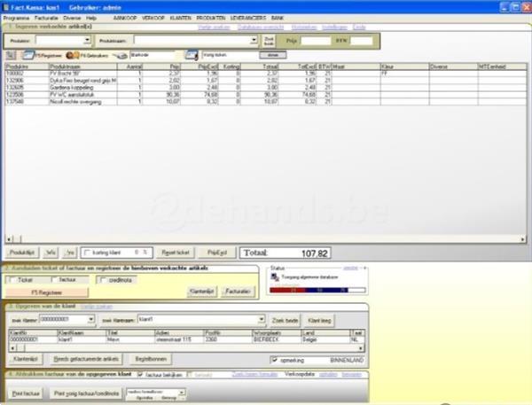This screenshot has height=405, width=532.
Task: Open the Diverse menu
Action: (x=72, y=18)
